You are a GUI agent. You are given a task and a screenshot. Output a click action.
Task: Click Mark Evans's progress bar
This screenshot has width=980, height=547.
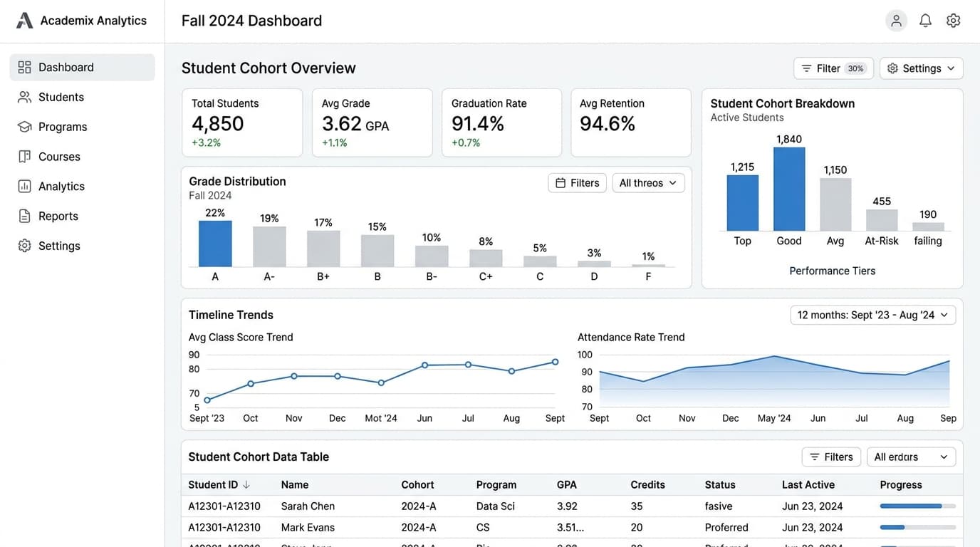[918, 528]
